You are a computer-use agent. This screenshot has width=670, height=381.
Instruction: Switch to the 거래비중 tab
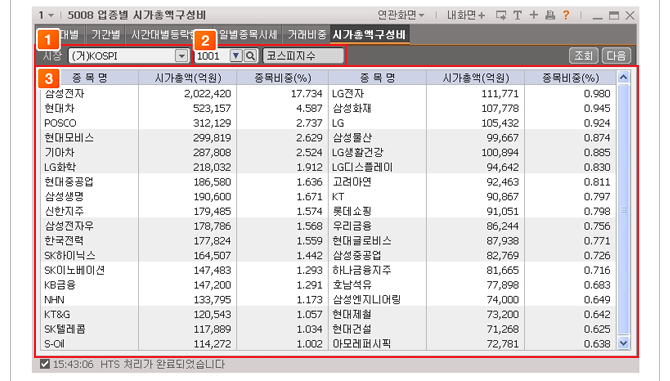coord(306,35)
